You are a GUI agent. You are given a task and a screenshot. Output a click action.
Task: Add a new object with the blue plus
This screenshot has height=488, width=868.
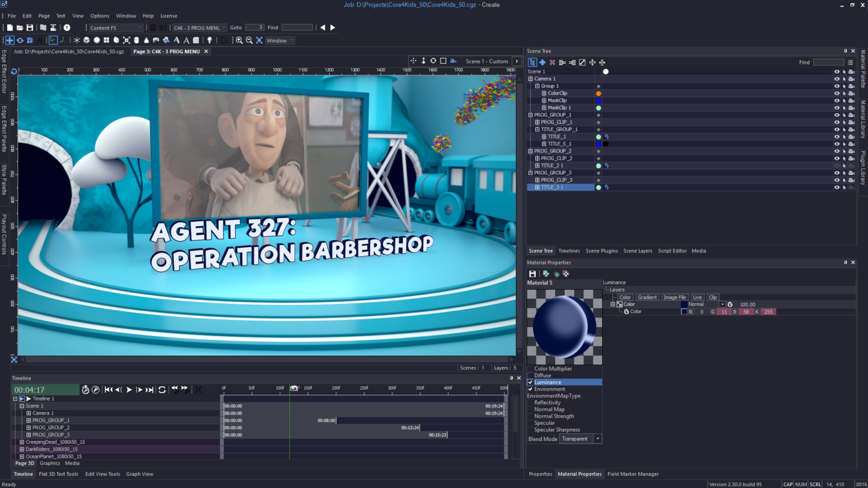544,62
